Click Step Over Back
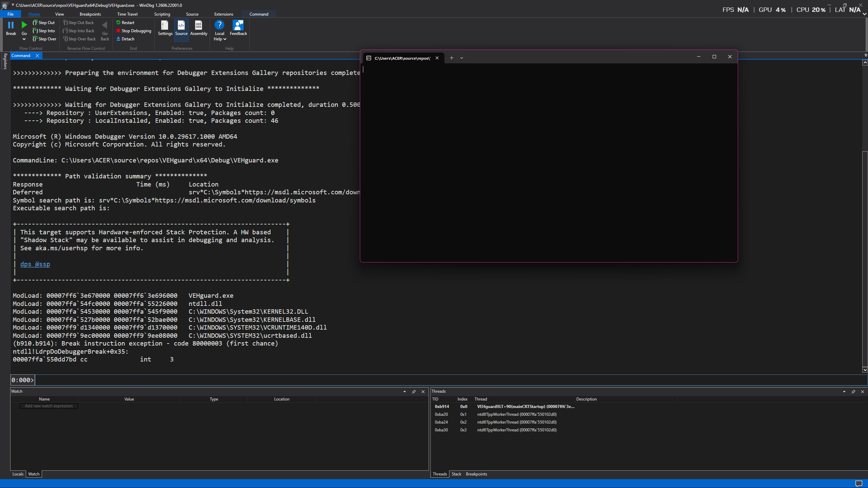The image size is (868, 488). (x=79, y=39)
